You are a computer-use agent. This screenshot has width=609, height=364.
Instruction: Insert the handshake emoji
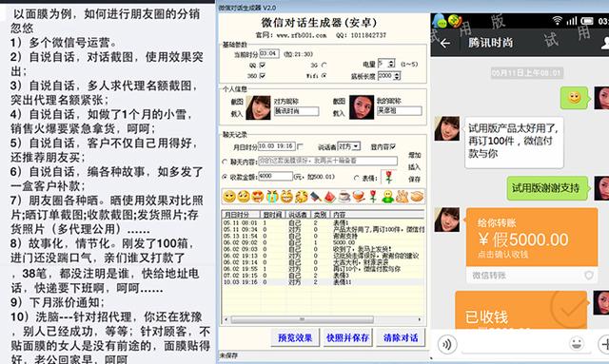417,197
